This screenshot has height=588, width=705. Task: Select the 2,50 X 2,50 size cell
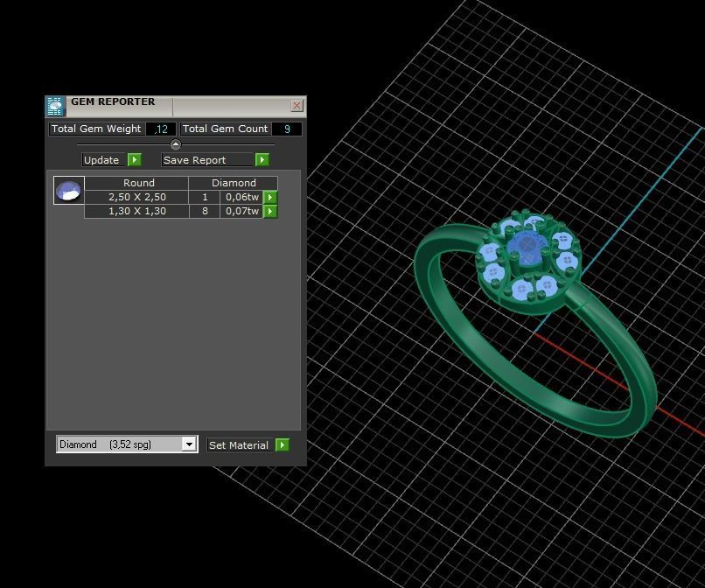coord(136,197)
